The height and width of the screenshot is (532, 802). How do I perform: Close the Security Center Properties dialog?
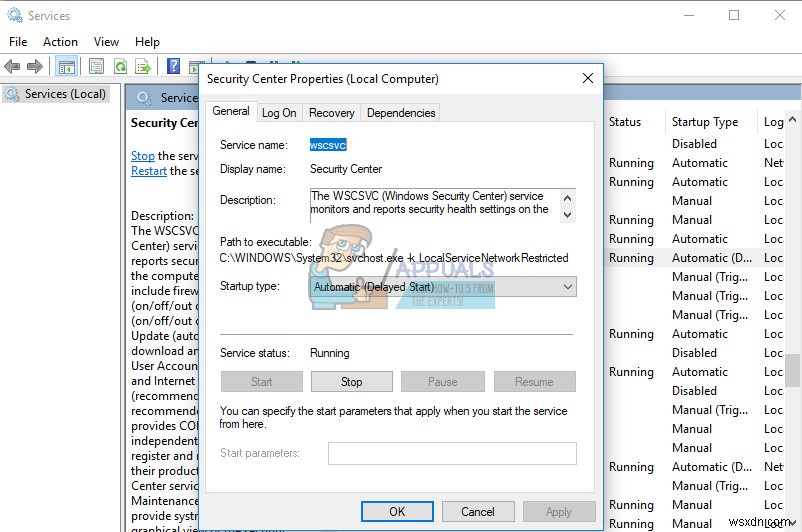[x=588, y=78]
